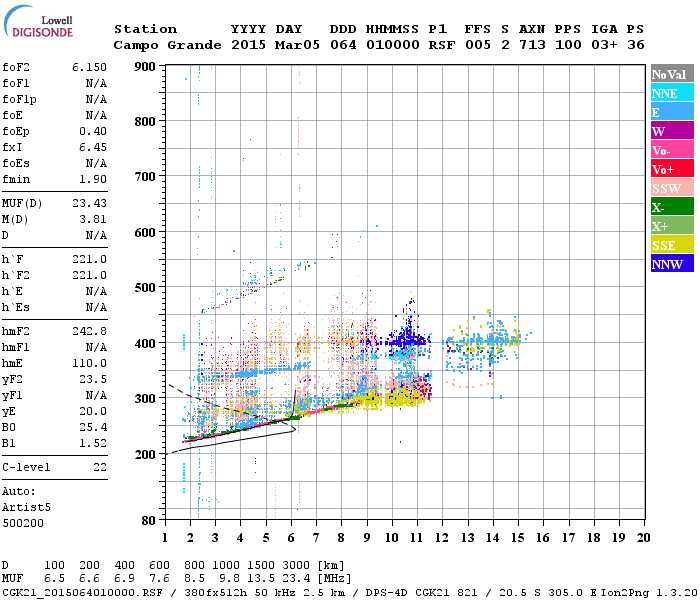Click the Ion2Png 1.3.20 footer text
Viewport: 700px width, 600px height.
[x=649, y=593]
